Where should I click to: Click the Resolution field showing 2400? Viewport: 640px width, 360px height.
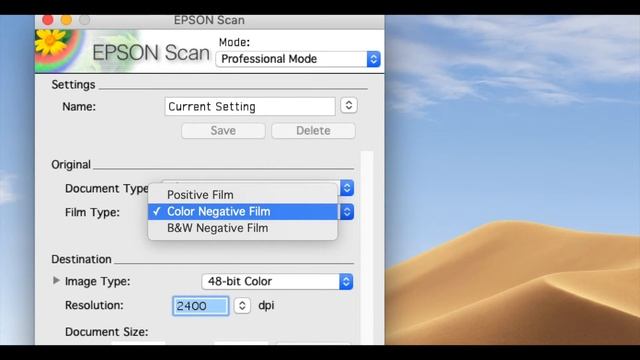tap(200, 306)
